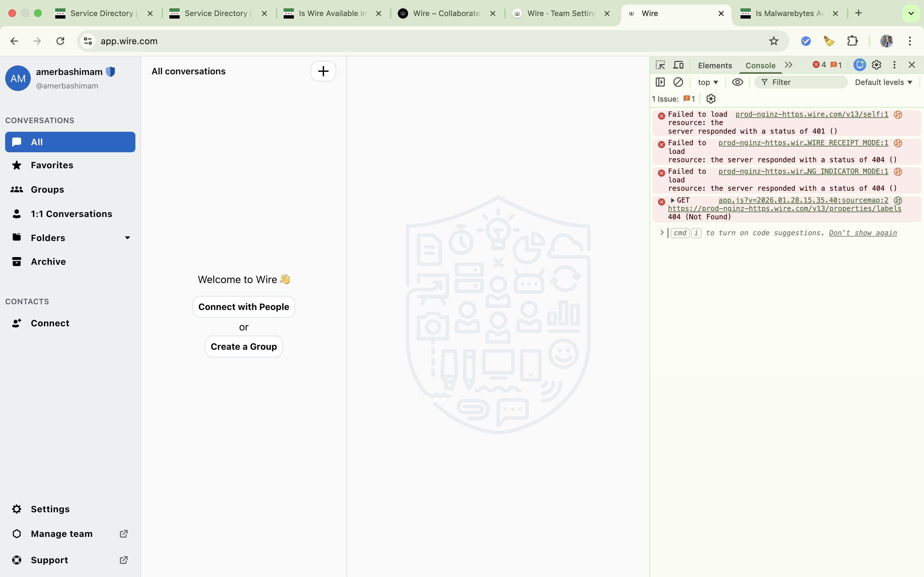Open the Default levels dropdown
Viewport: 924px width, 577px height.
click(883, 82)
